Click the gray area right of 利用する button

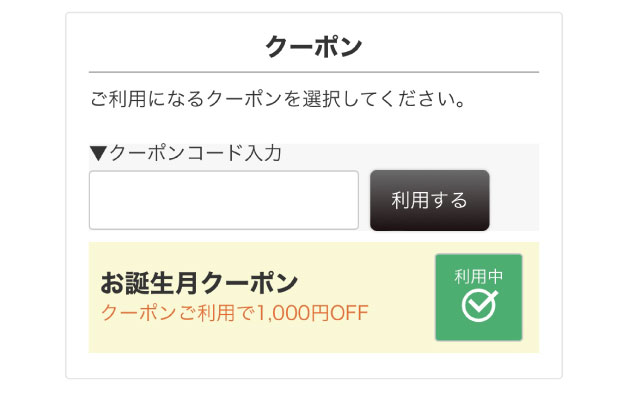514,200
